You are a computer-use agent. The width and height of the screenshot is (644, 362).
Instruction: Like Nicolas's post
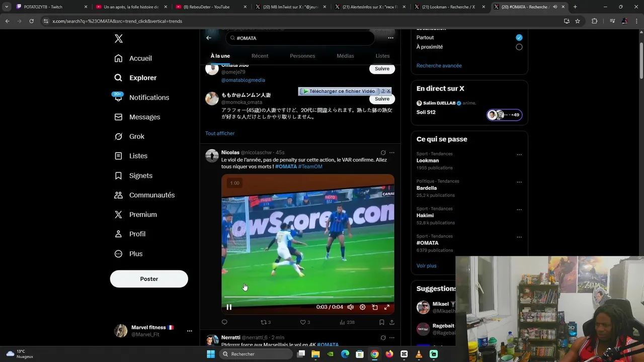click(x=305, y=322)
